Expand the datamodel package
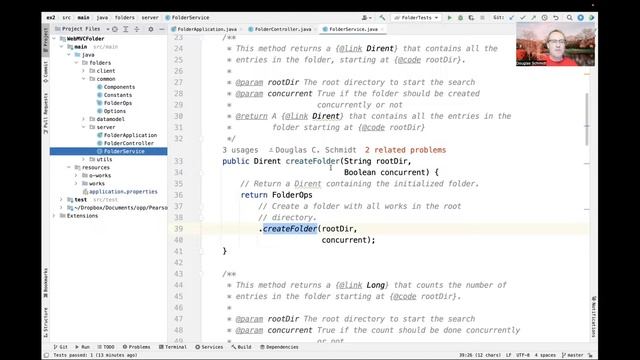Screen dimensions: 640x360 (x=84, y=119)
